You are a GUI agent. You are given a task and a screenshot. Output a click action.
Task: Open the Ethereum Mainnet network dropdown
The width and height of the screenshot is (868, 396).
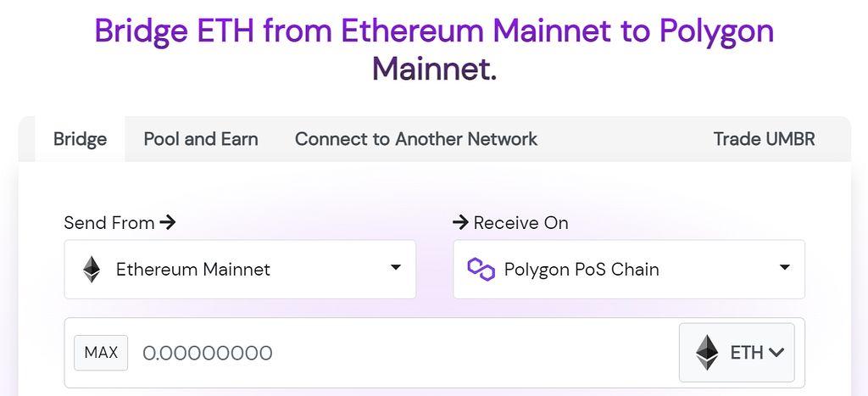click(x=240, y=269)
